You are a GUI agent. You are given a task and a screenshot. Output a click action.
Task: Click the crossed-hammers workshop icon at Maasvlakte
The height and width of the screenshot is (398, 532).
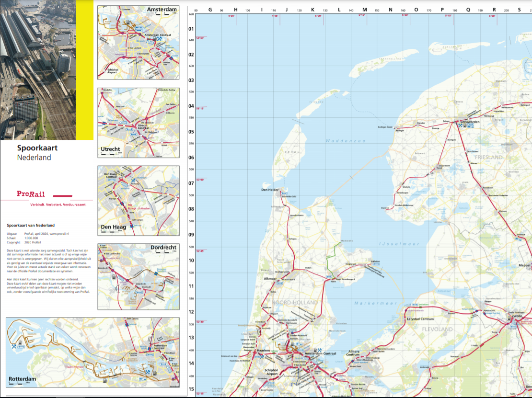click(x=13, y=346)
